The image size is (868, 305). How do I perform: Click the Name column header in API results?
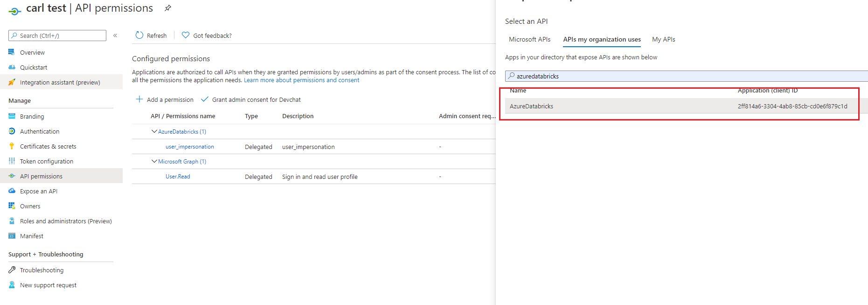tap(518, 91)
